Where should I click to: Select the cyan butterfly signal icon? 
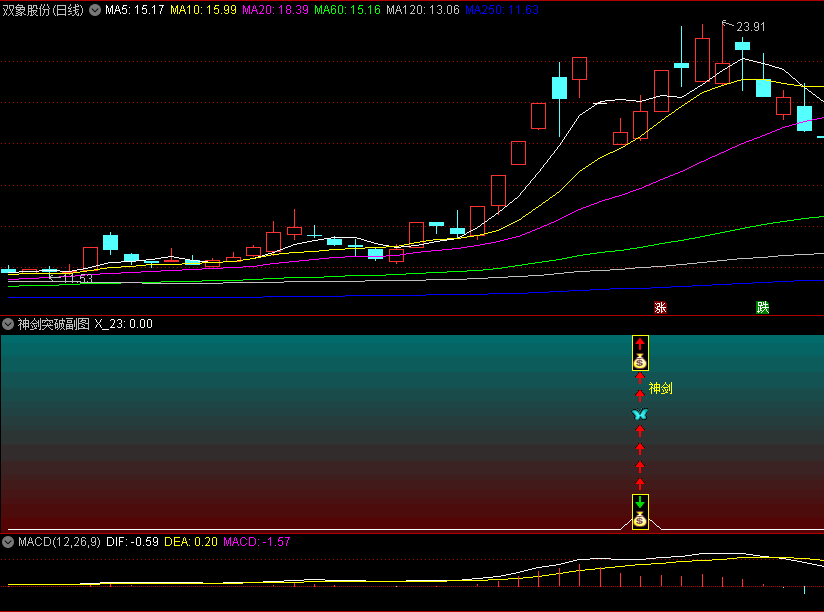640,414
